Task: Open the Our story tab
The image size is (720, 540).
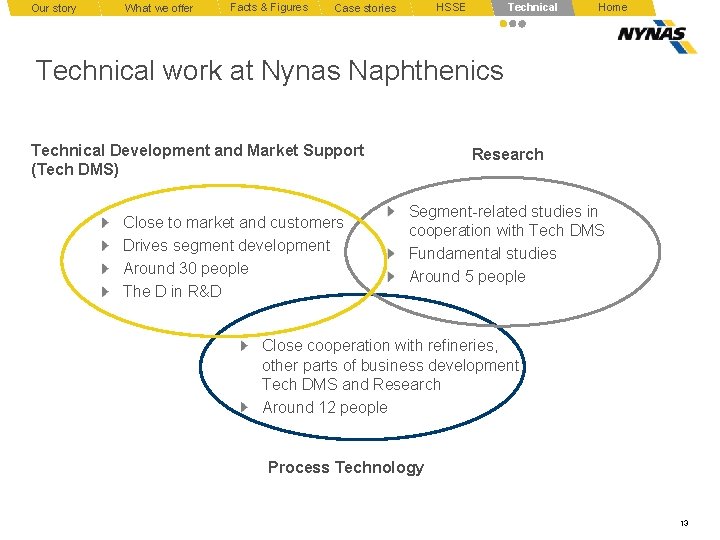Action: coord(54,8)
